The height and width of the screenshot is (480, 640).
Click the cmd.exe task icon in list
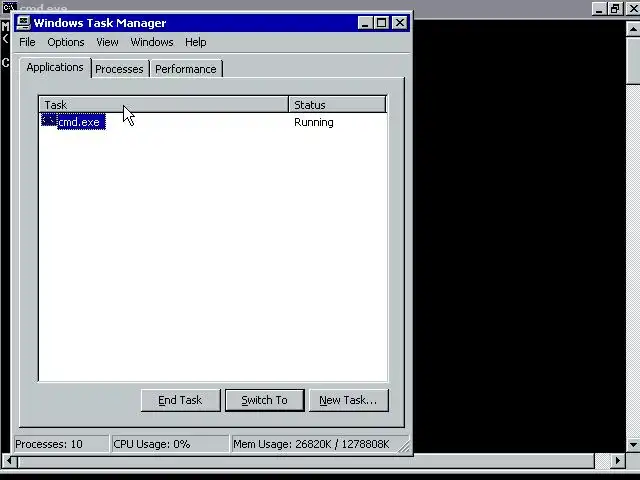pyautogui.click(x=49, y=121)
